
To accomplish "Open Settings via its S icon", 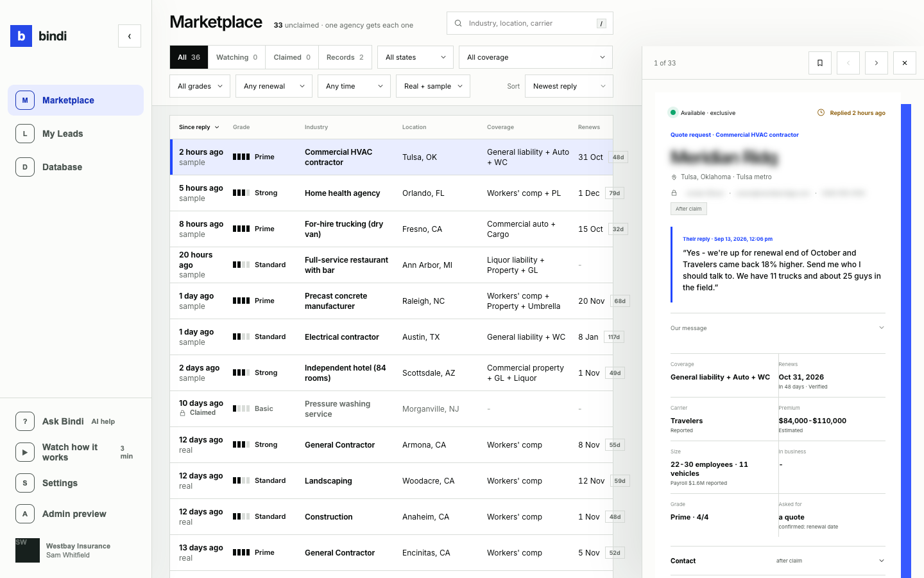I will (25, 483).
